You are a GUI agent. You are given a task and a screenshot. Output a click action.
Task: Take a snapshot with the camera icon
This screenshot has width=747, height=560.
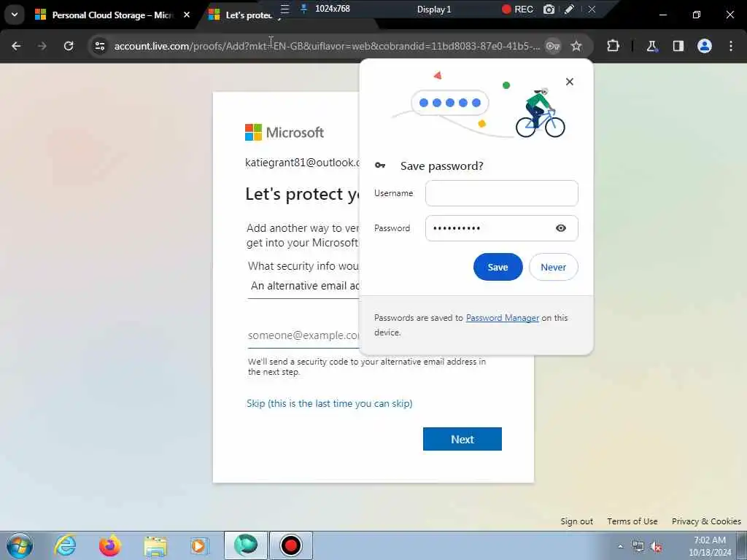point(549,9)
